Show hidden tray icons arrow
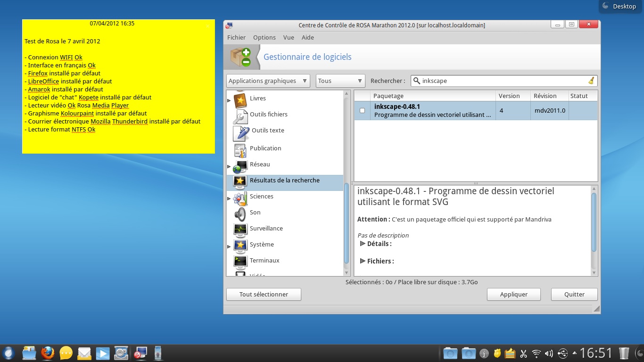 click(x=574, y=353)
